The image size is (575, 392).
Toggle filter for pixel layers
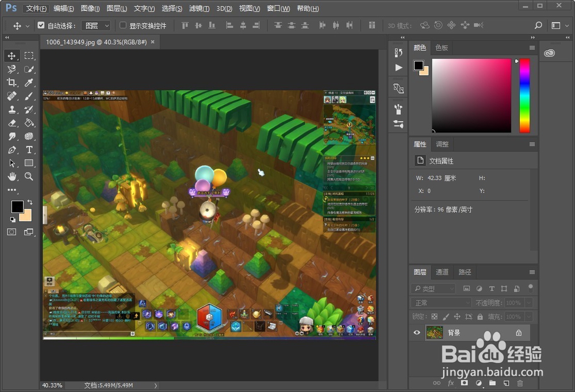click(x=466, y=289)
